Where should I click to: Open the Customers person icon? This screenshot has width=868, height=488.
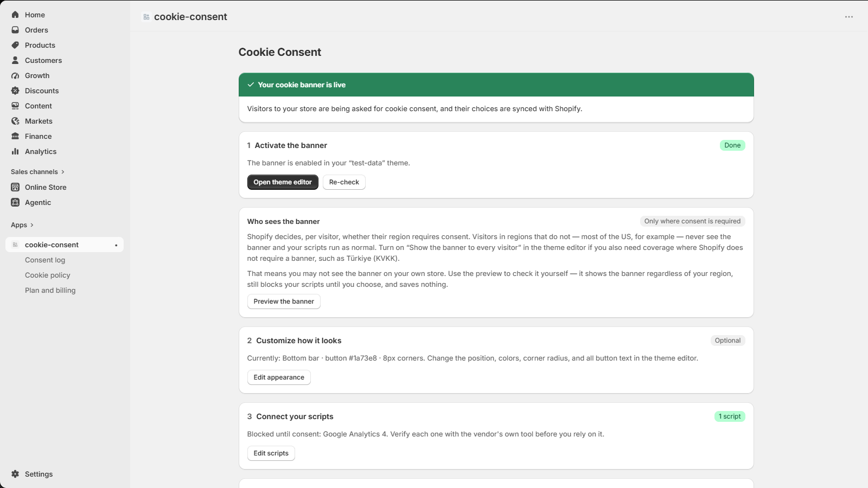pyautogui.click(x=15, y=60)
